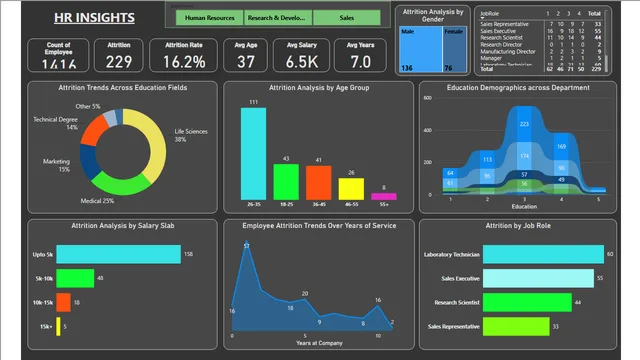This screenshot has height=360, width=640.
Task: Select the magenta 55+ age group bar
Action: click(x=384, y=196)
